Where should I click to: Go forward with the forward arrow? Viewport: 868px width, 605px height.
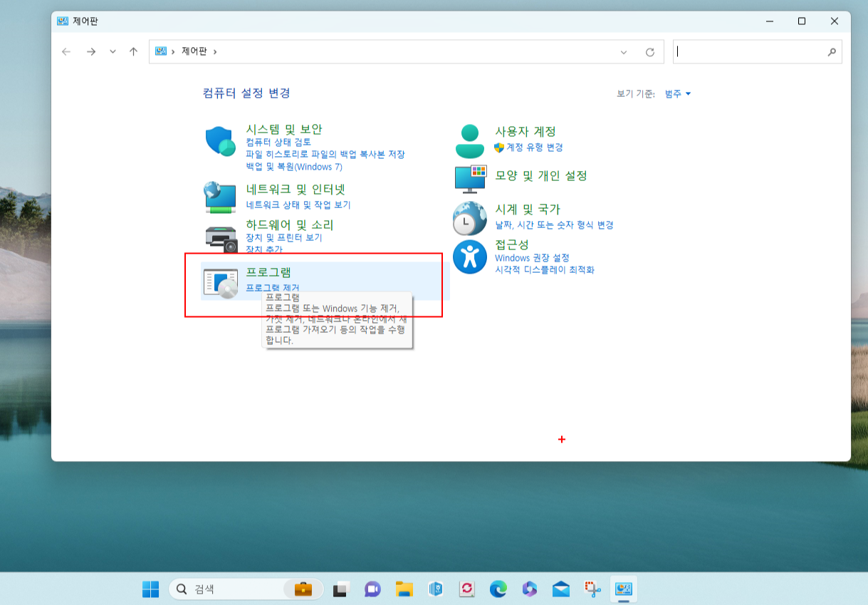click(90, 52)
